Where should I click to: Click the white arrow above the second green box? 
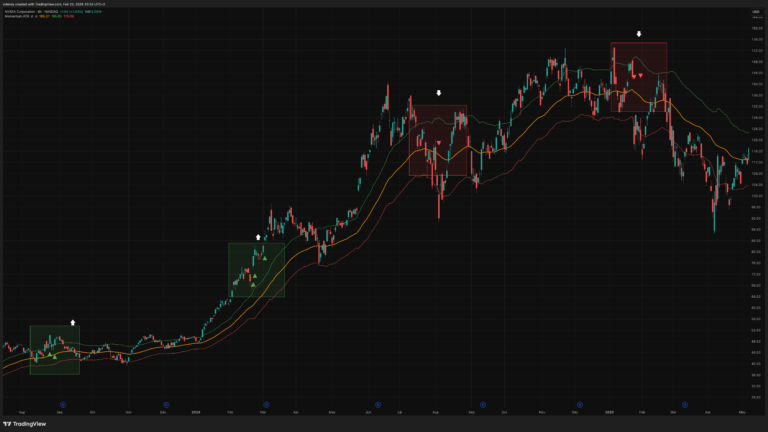pyautogui.click(x=259, y=237)
